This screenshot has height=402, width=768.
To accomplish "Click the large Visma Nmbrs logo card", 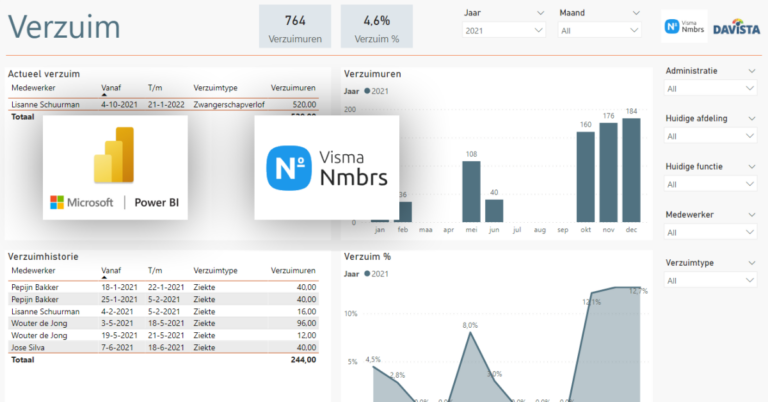I will [x=327, y=167].
